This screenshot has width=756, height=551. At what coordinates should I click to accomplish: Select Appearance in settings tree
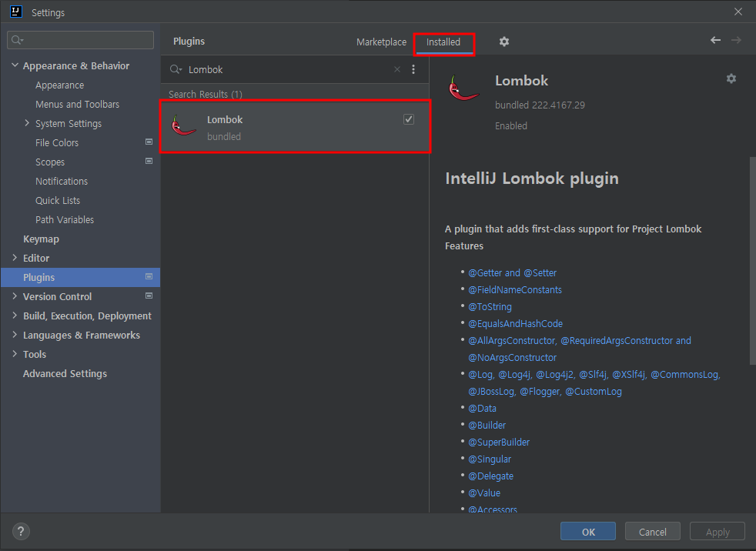(x=60, y=85)
